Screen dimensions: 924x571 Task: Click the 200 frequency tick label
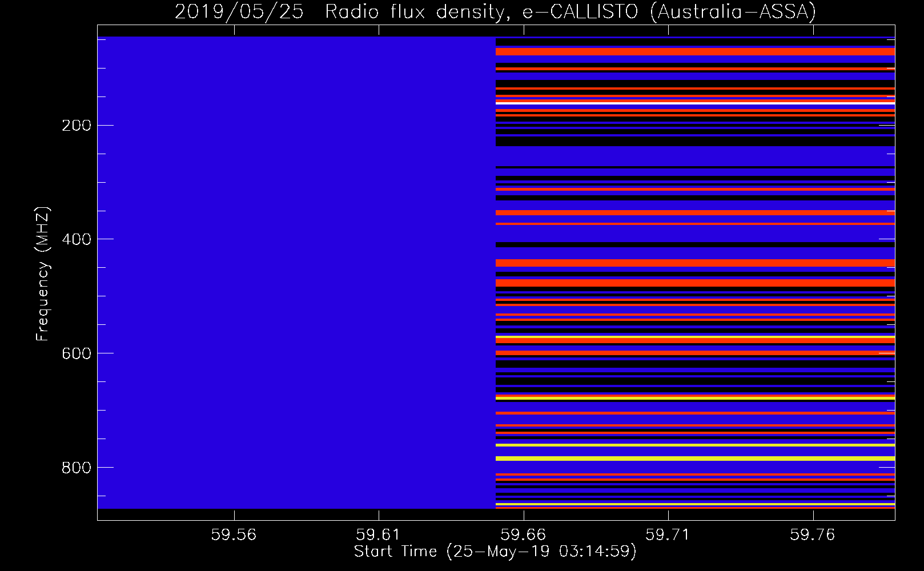coord(76,126)
